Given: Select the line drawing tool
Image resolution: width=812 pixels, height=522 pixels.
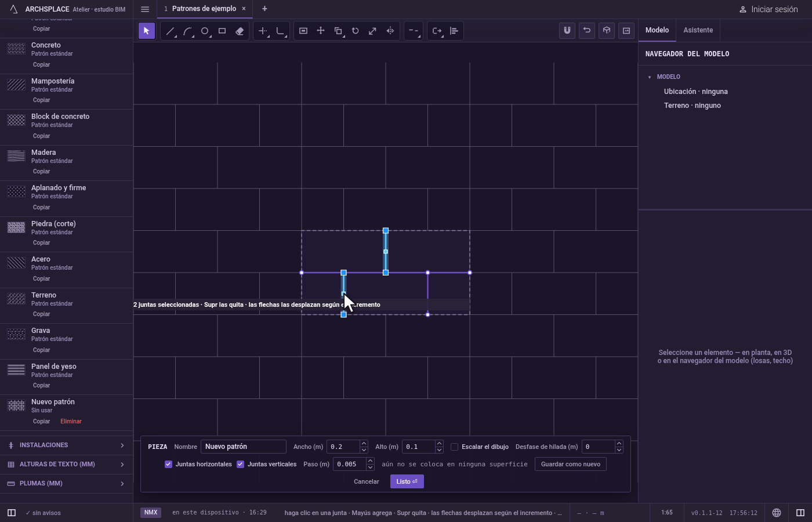Looking at the screenshot, I should [170, 31].
